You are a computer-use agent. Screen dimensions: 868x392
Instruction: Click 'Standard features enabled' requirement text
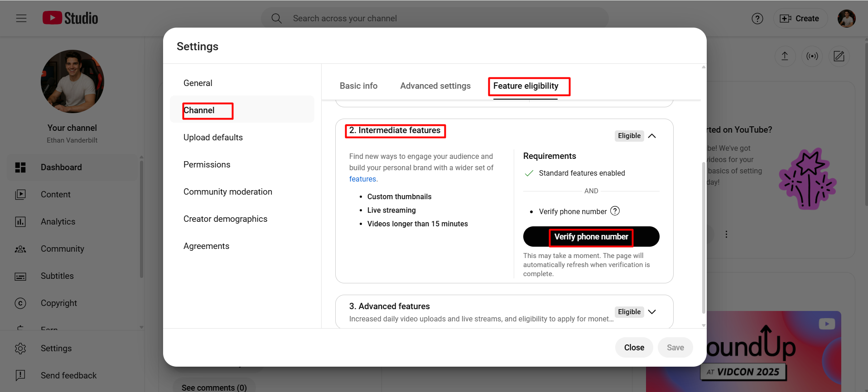[x=582, y=173]
